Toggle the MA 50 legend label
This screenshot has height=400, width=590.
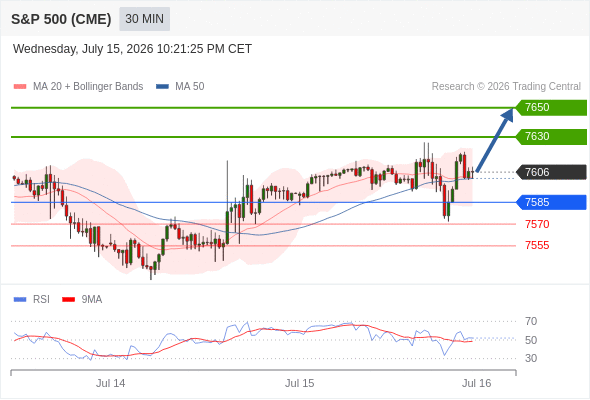pyautogui.click(x=190, y=87)
